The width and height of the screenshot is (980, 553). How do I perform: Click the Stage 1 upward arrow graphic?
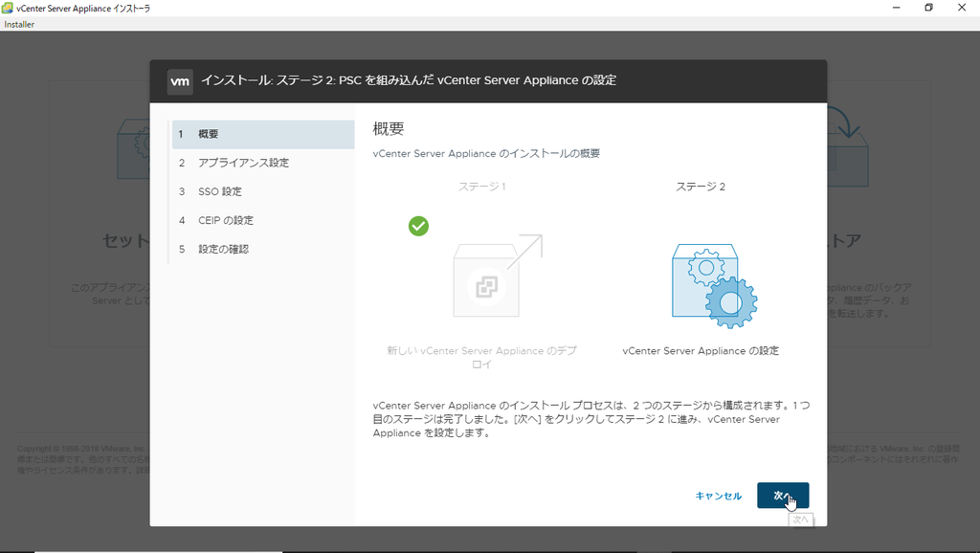529,251
